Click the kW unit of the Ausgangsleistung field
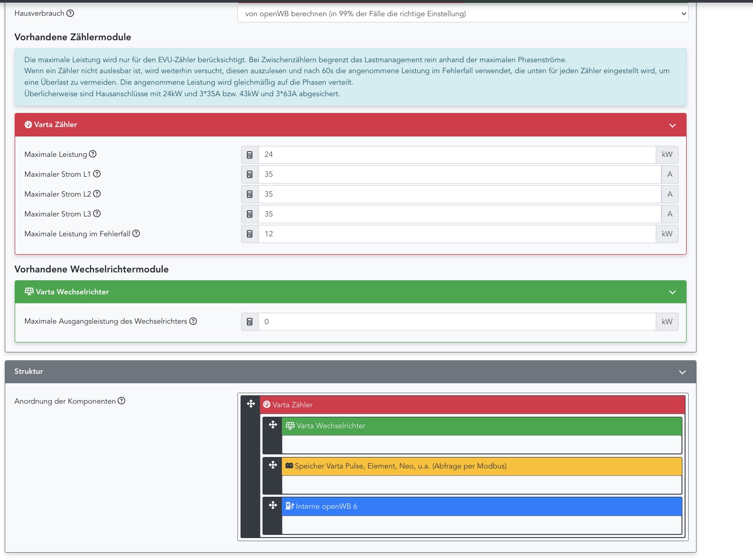The height and width of the screenshot is (560, 753). (x=667, y=322)
